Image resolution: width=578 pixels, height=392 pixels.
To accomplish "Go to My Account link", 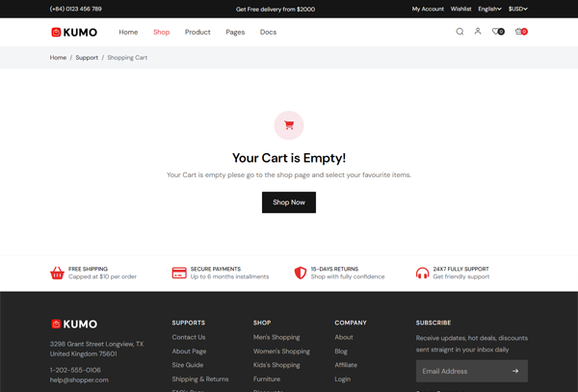I will pos(428,9).
